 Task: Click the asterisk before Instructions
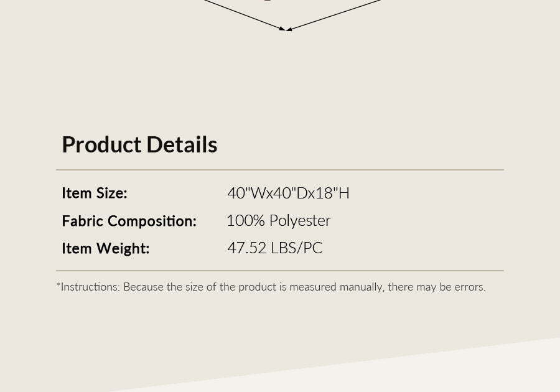pyautogui.click(x=58, y=286)
